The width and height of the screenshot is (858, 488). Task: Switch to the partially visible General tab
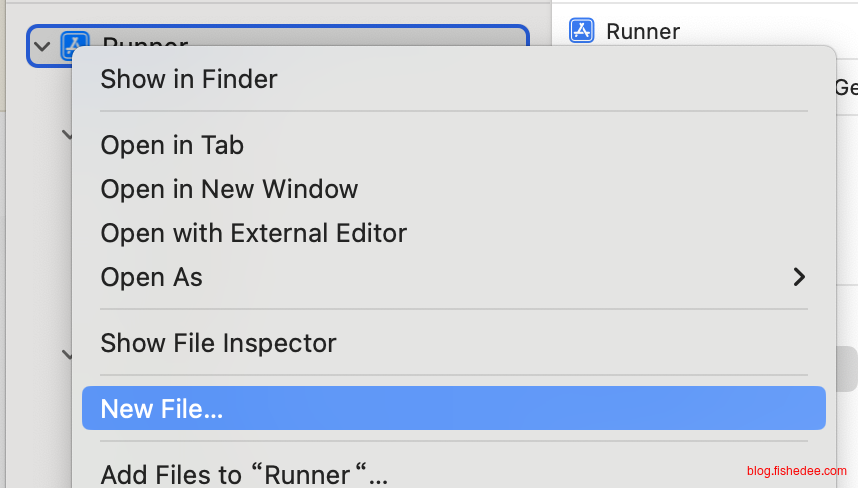(x=845, y=88)
